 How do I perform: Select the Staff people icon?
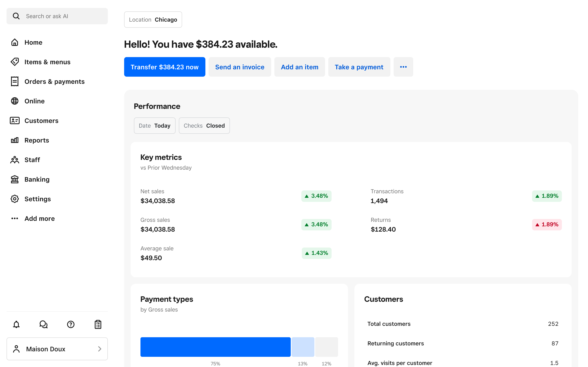pos(14,160)
